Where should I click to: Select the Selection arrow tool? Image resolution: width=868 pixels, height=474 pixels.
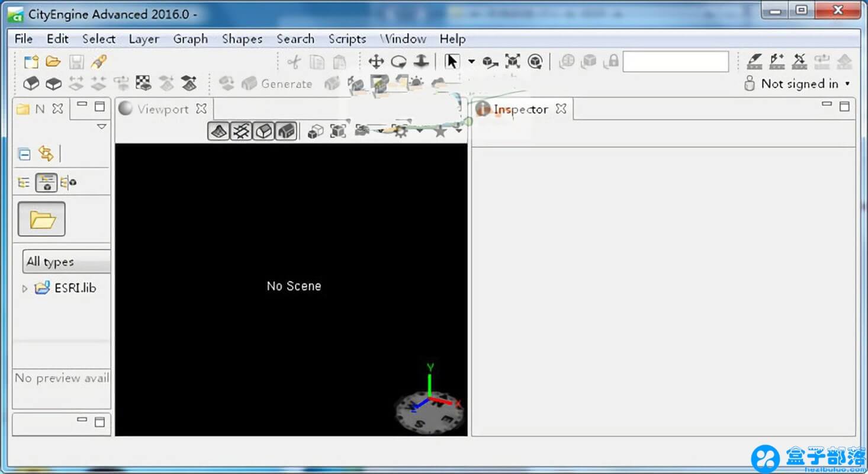(x=452, y=62)
